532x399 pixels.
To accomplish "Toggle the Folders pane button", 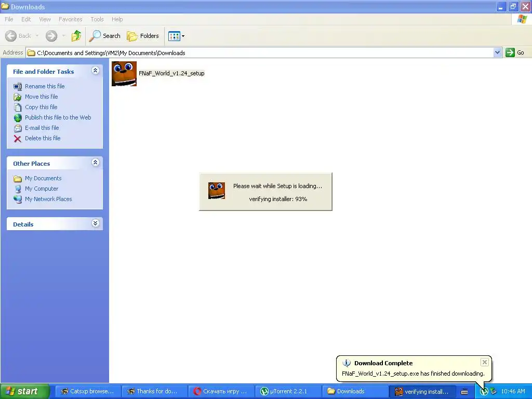I will (x=143, y=36).
